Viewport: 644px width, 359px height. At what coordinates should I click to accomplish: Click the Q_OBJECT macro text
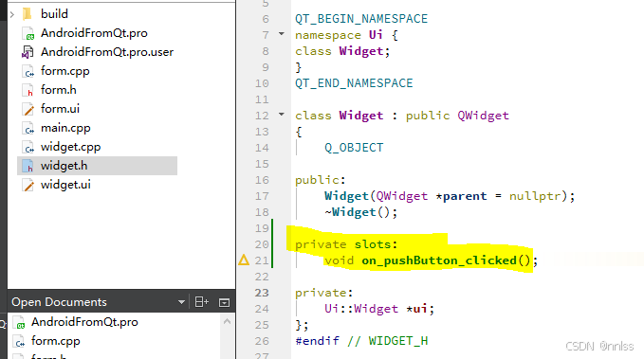pos(354,148)
